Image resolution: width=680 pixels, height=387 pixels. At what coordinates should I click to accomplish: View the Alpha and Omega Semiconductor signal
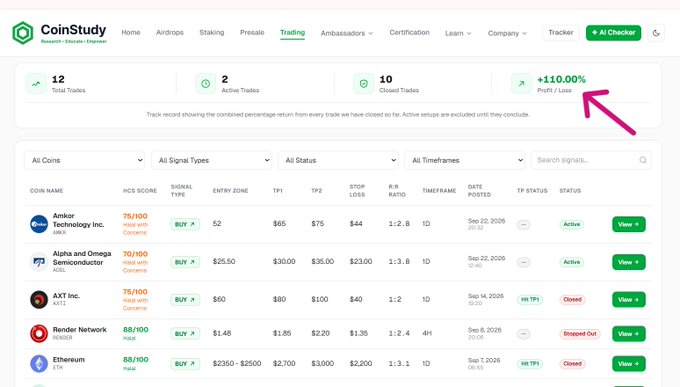(628, 262)
